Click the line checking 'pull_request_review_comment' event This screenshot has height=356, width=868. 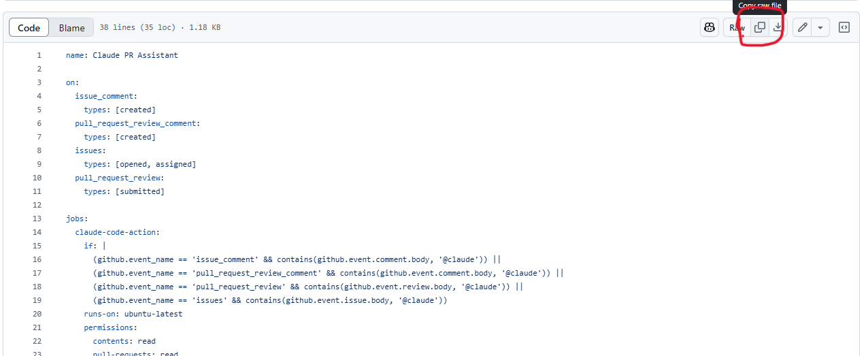329,273
